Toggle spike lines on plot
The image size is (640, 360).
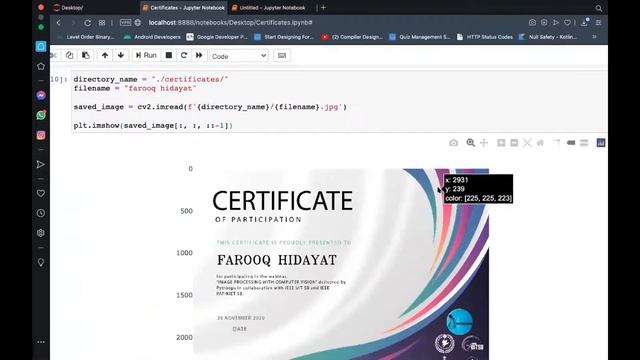tap(557, 142)
